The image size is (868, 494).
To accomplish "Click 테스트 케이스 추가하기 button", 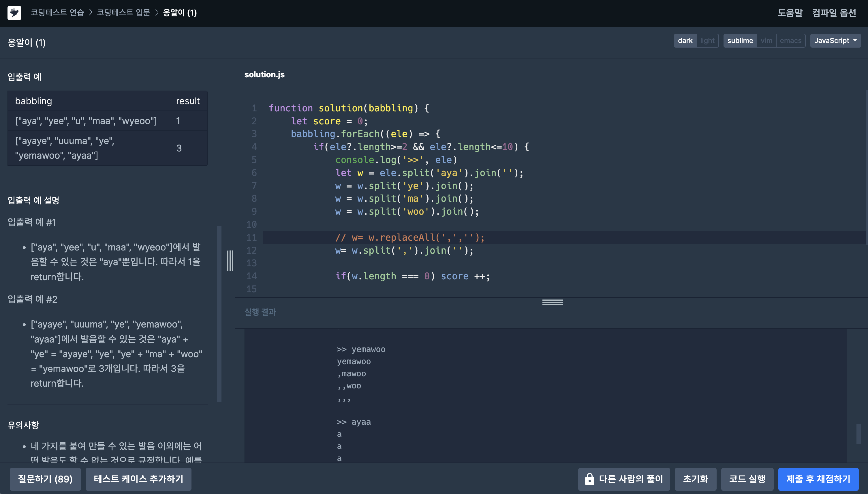I will [x=138, y=479].
